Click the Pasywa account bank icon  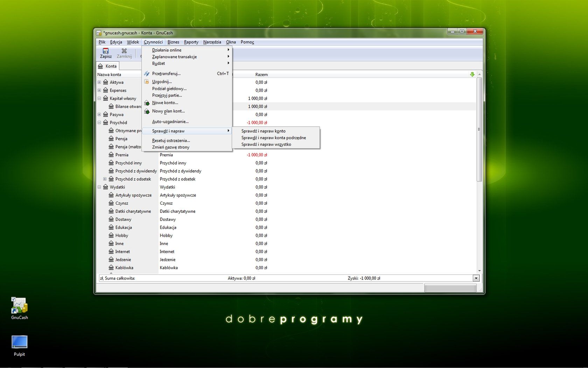pyautogui.click(x=106, y=114)
